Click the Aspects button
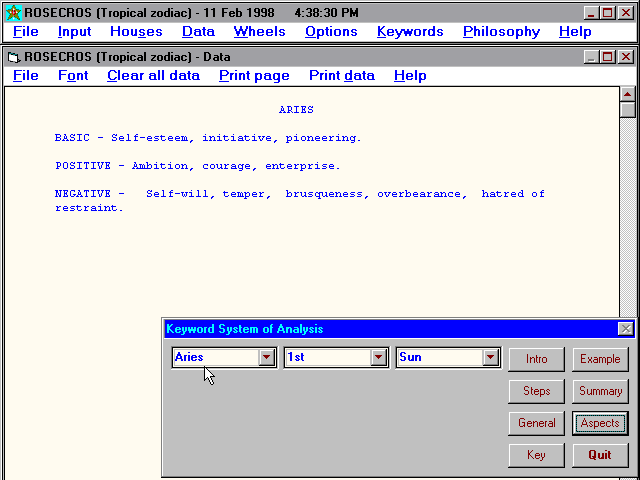The width and height of the screenshot is (640, 480). click(600, 423)
